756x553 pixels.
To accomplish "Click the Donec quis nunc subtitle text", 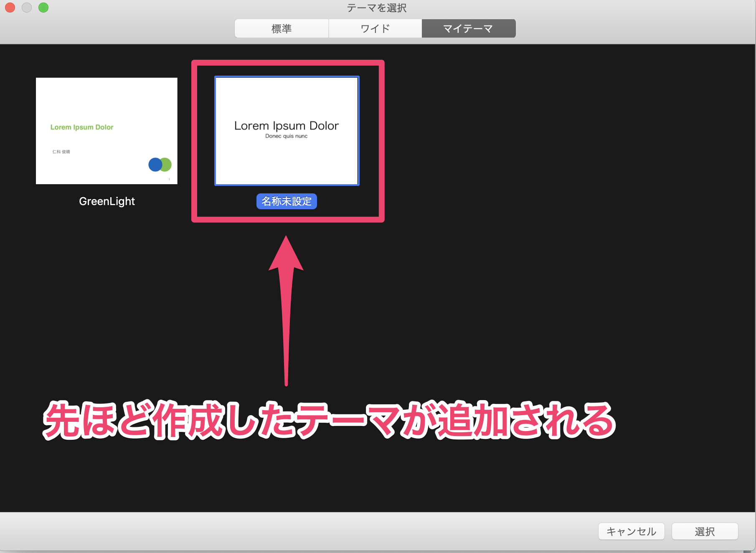I will click(x=287, y=136).
